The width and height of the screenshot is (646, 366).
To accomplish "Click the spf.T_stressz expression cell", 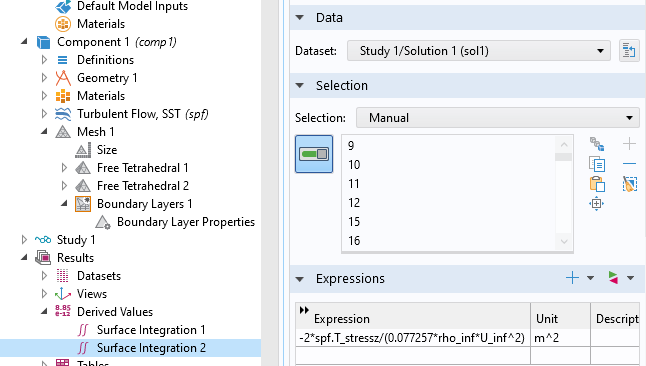I will tap(412, 338).
